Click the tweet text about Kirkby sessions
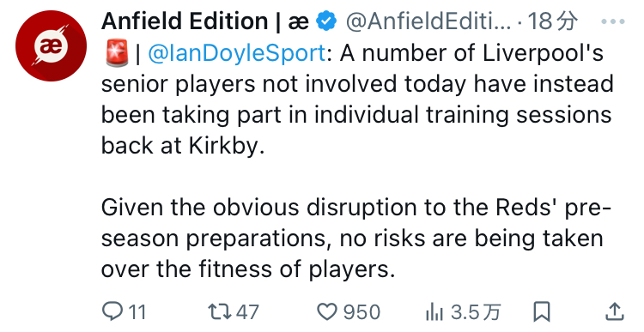This screenshot has width=644, height=332. click(x=357, y=100)
